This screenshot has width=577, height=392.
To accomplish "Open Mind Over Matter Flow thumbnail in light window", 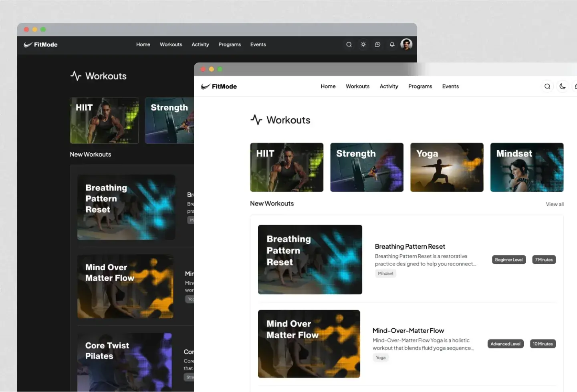I will pos(309,344).
